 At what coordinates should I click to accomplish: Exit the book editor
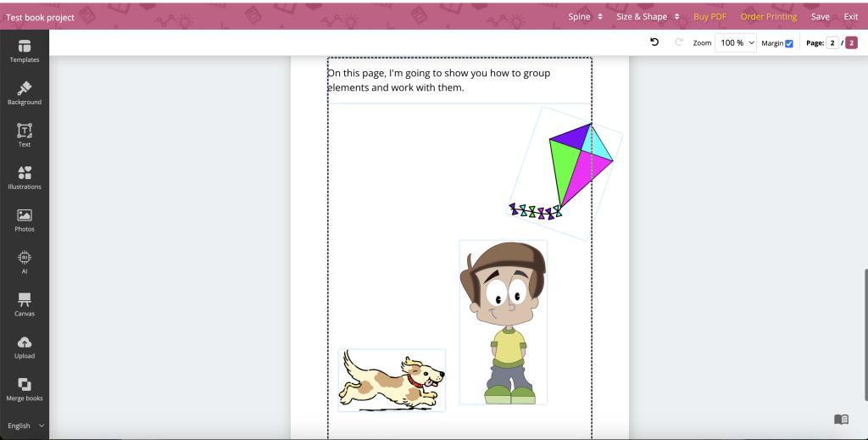[x=851, y=17]
